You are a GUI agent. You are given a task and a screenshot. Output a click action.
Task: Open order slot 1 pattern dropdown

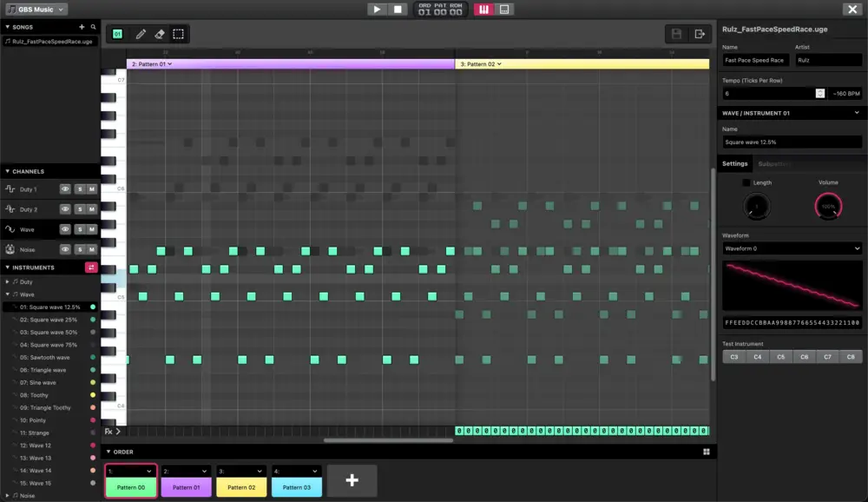(x=131, y=471)
